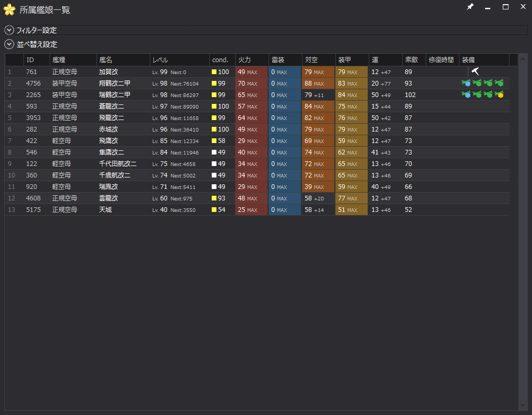Click the 対空 column header
532x415 pixels.
(x=318, y=60)
